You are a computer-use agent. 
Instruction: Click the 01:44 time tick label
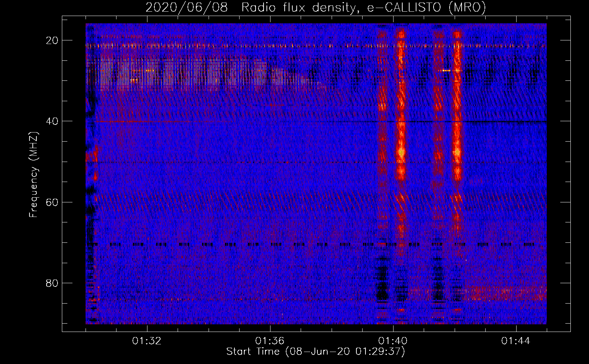coord(516,341)
